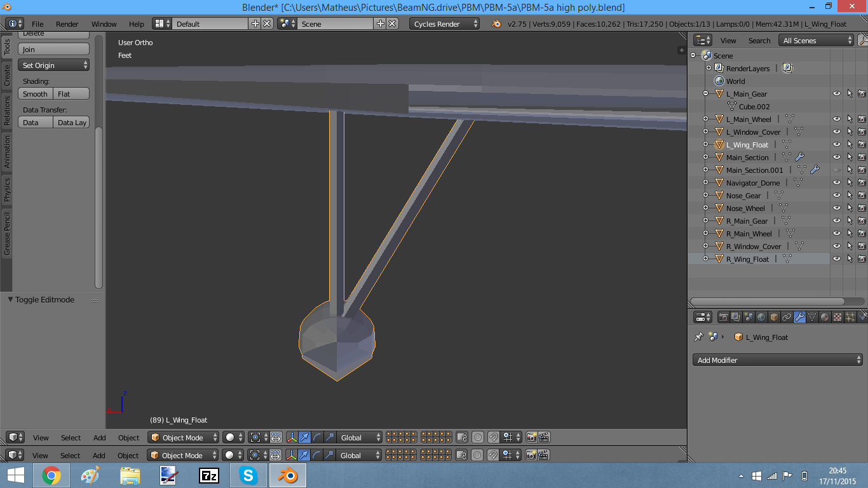Expand the R_Window_Cover tree entry
Image resolution: width=868 pixels, height=488 pixels.
705,246
